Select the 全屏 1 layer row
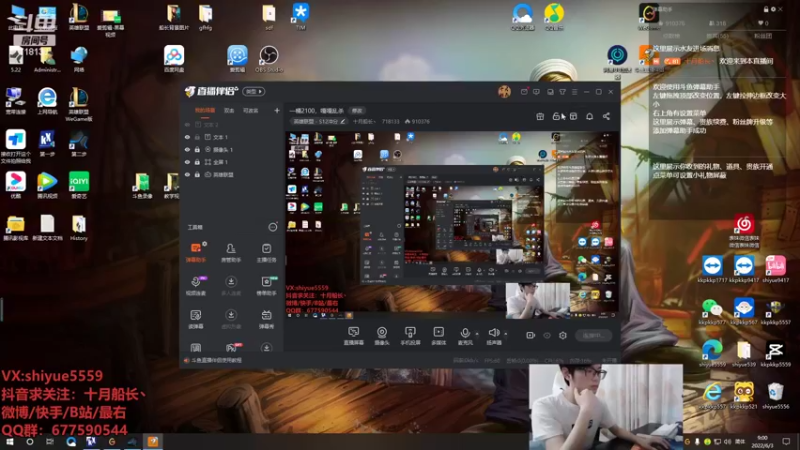 click(x=232, y=162)
